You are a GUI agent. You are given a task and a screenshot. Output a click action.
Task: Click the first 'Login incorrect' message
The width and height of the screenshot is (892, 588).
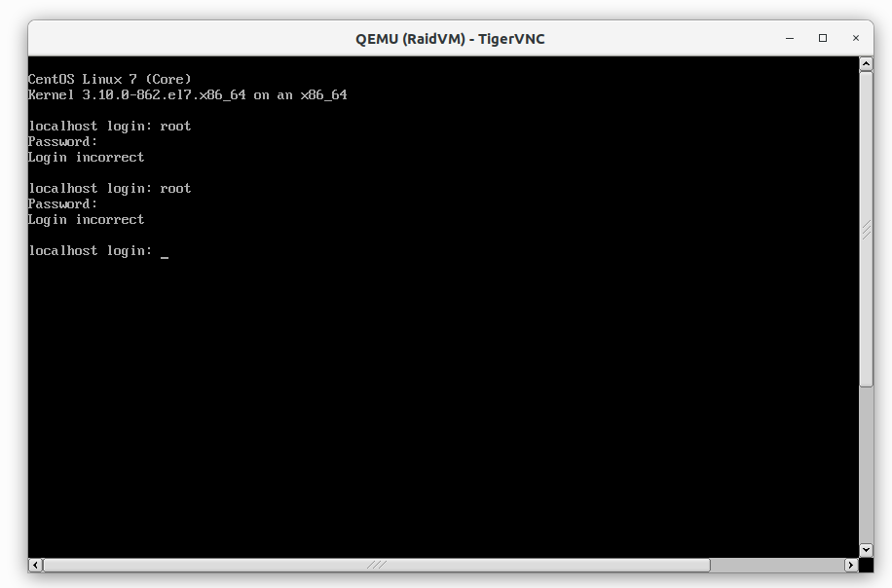pyautogui.click(x=86, y=158)
